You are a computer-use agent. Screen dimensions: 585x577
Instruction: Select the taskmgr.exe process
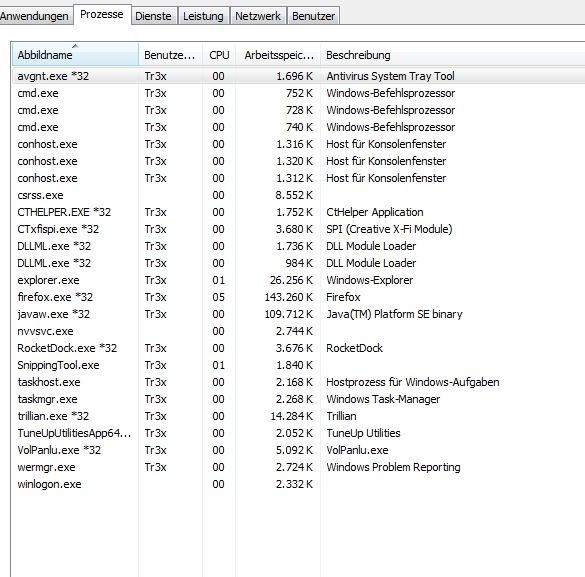[x=298, y=399]
